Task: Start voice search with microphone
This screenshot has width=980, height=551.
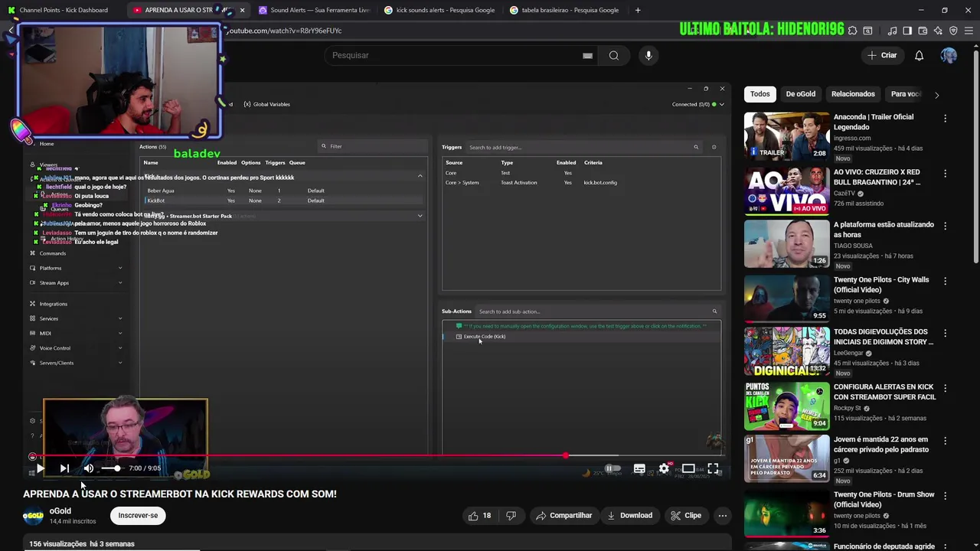Action: [648, 55]
